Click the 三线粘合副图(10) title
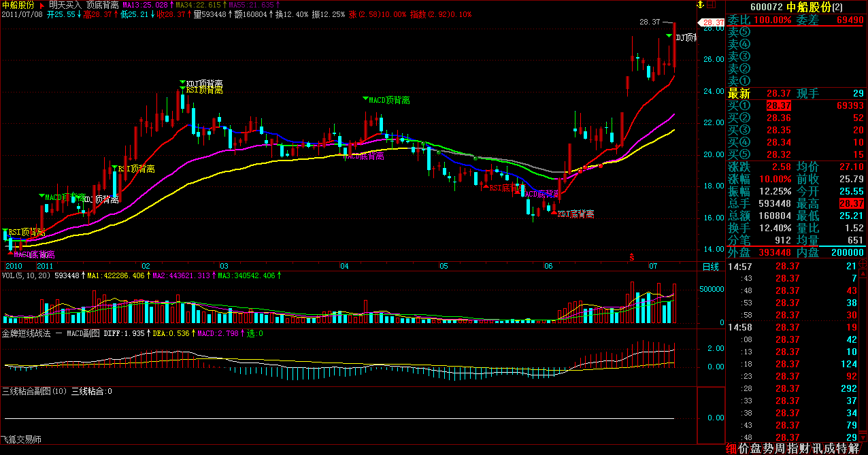The height and width of the screenshot is (455, 868). coord(34,392)
